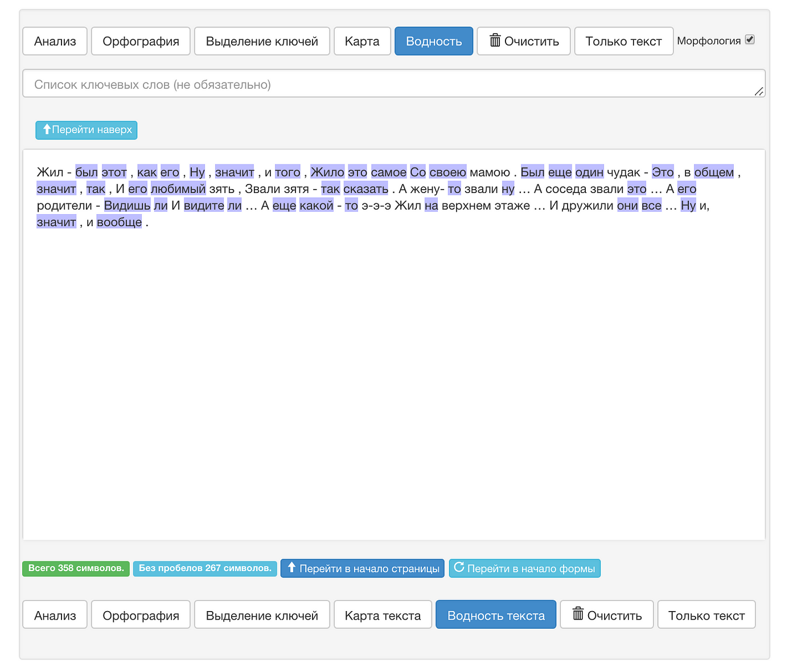Click highlighted word 'любимый' in text
Screen dimensions: 797x672
coord(178,189)
